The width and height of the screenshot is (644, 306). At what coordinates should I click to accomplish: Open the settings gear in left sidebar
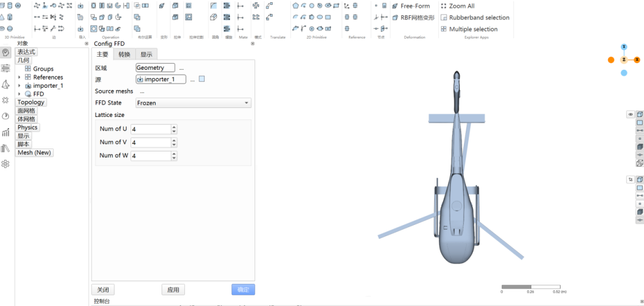(5, 164)
